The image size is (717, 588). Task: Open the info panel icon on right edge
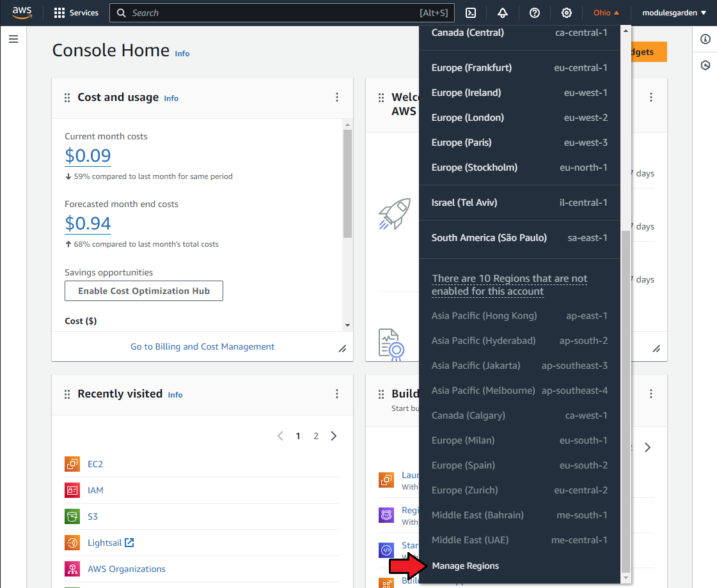[705, 39]
